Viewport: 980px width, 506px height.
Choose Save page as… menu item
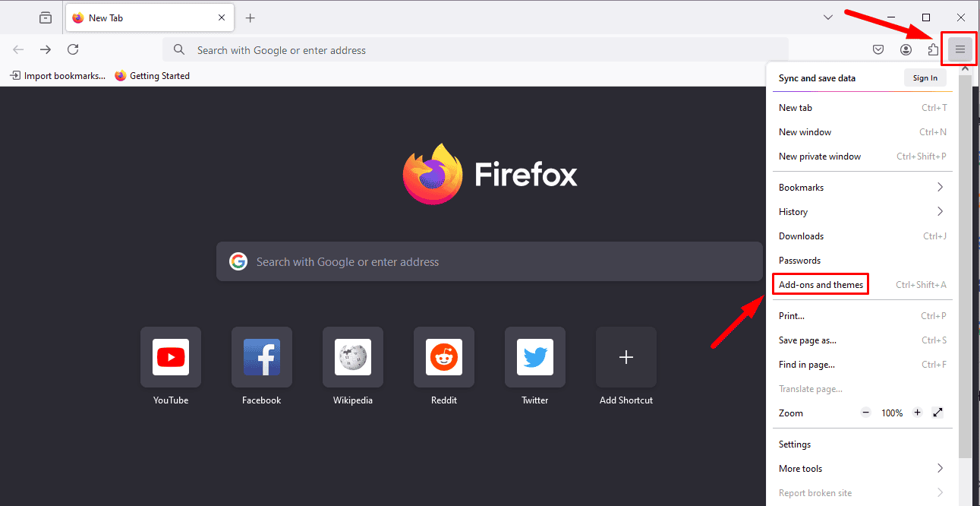[862, 340]
